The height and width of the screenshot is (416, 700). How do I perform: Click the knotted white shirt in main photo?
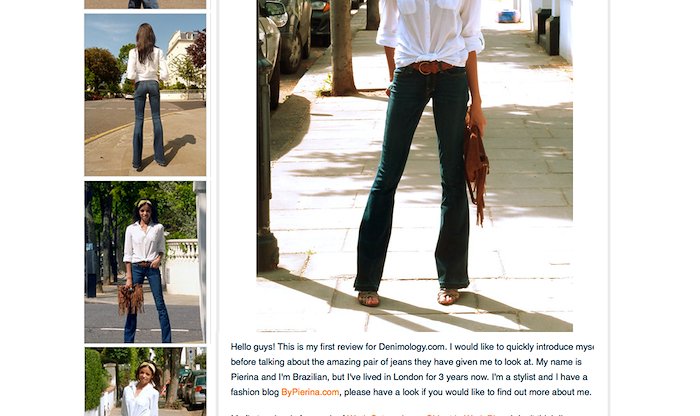(x=429, y=31)
